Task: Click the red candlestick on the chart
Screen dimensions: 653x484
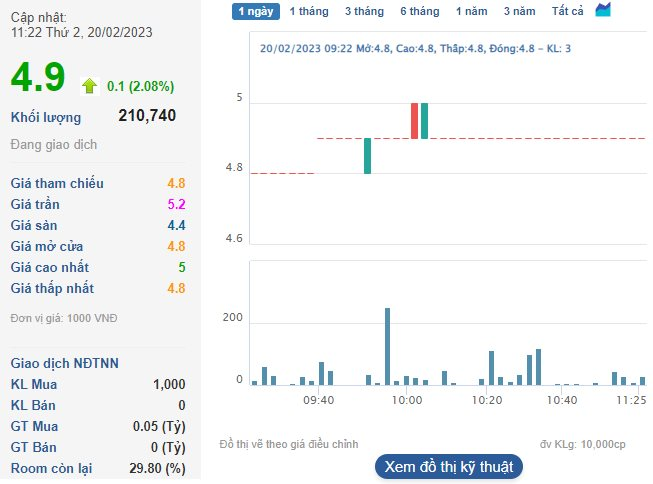Action: click(x=414, y=121)
